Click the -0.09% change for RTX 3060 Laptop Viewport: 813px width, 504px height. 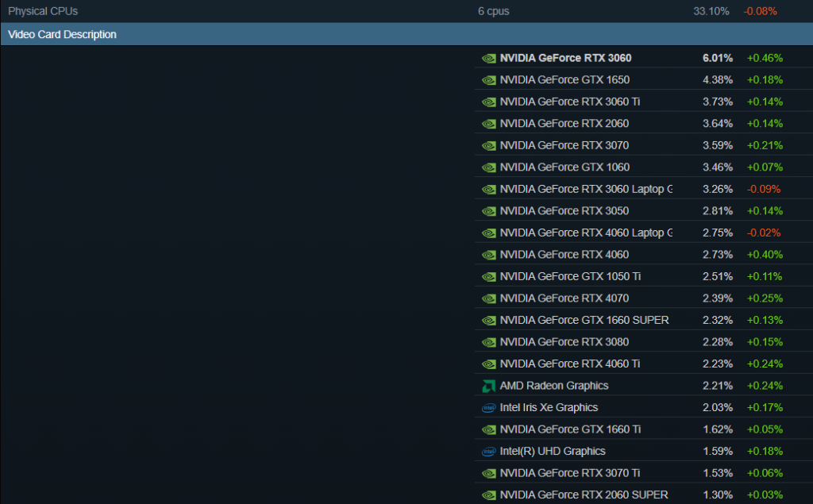point(764,189)
